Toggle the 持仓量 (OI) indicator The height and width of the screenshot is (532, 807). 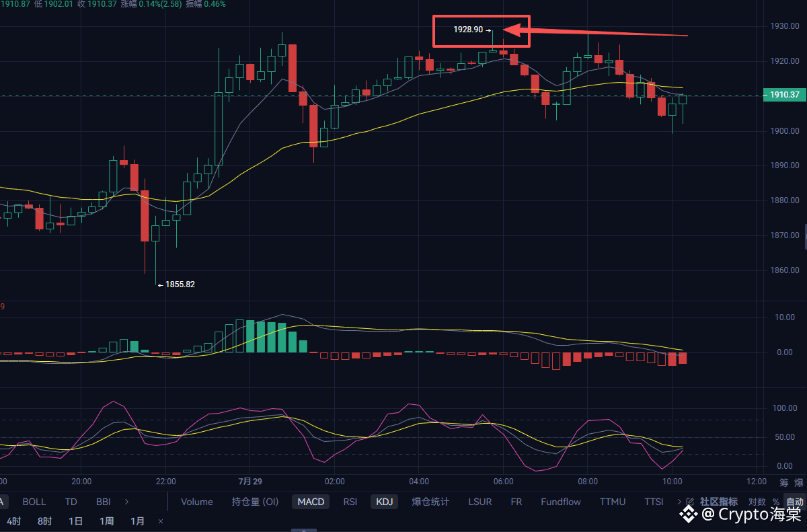tap(255, 502)
